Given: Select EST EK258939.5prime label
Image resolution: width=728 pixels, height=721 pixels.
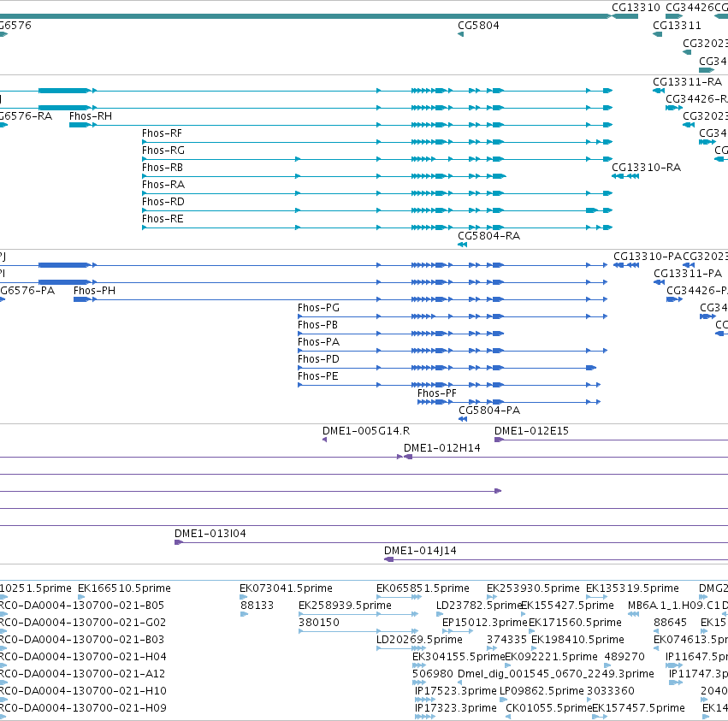Looking at the screenshot, I should click(345, 606).
